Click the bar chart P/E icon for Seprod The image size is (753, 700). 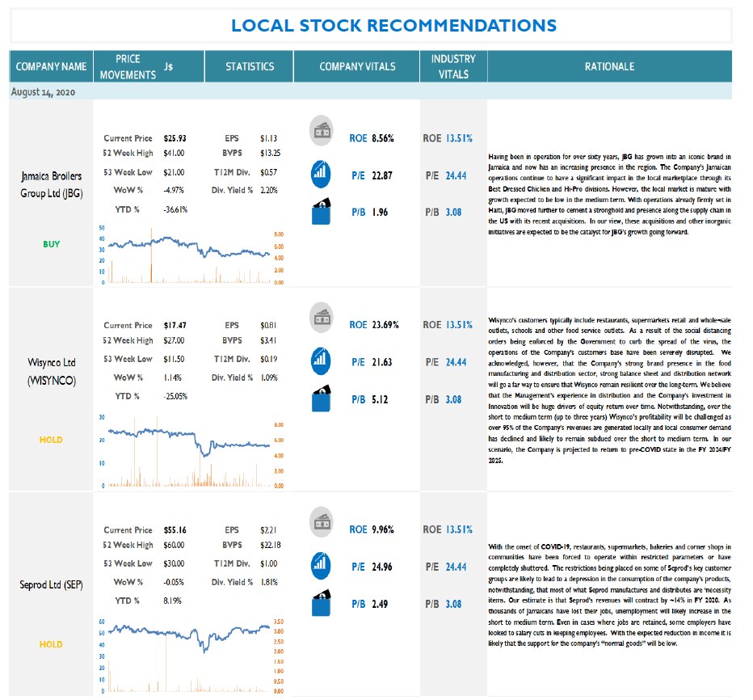pos(321,566)
